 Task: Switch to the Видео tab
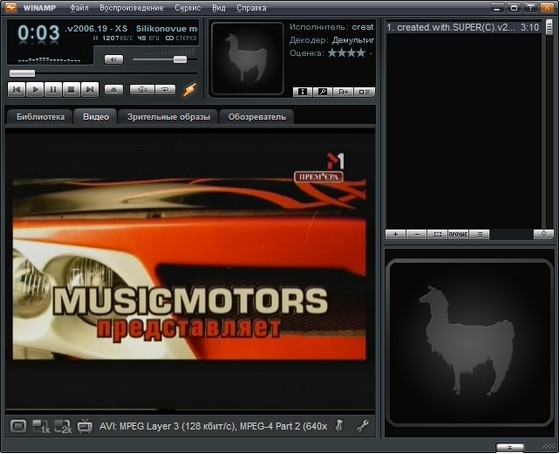tap(96, 116)
